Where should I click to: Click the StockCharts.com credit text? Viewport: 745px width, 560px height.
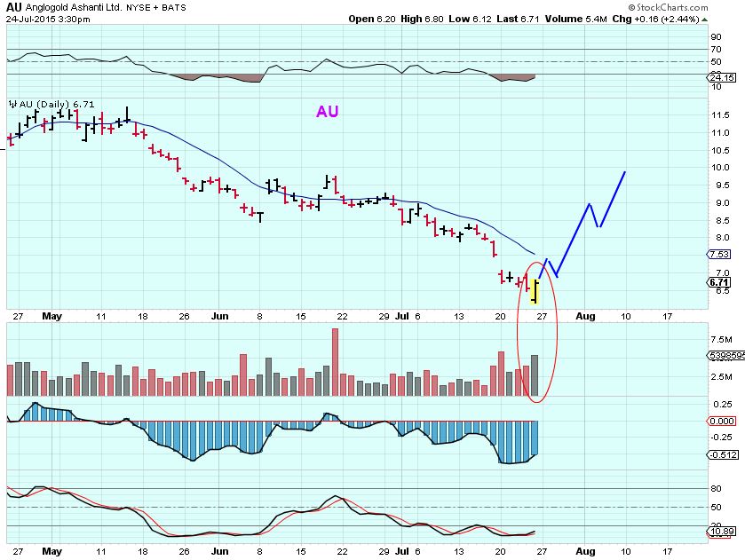[x=668, y=7]
